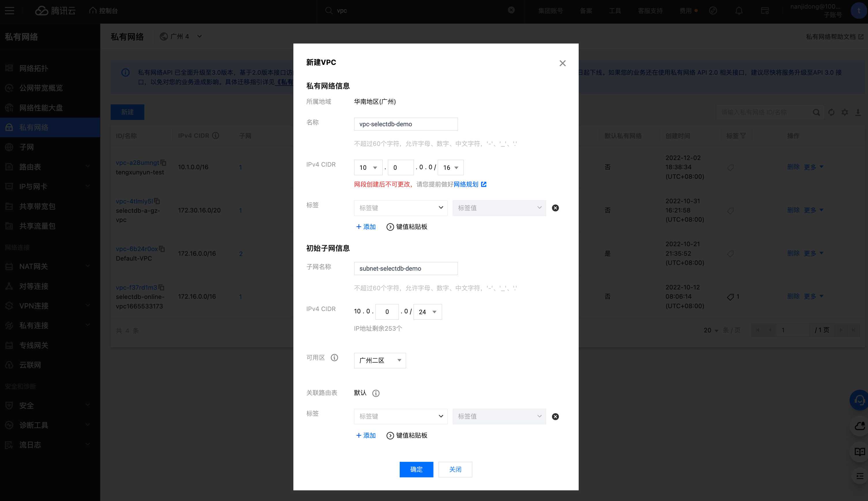Open the 网络规划 link
868x501 pixels.
tap(470, 184)
